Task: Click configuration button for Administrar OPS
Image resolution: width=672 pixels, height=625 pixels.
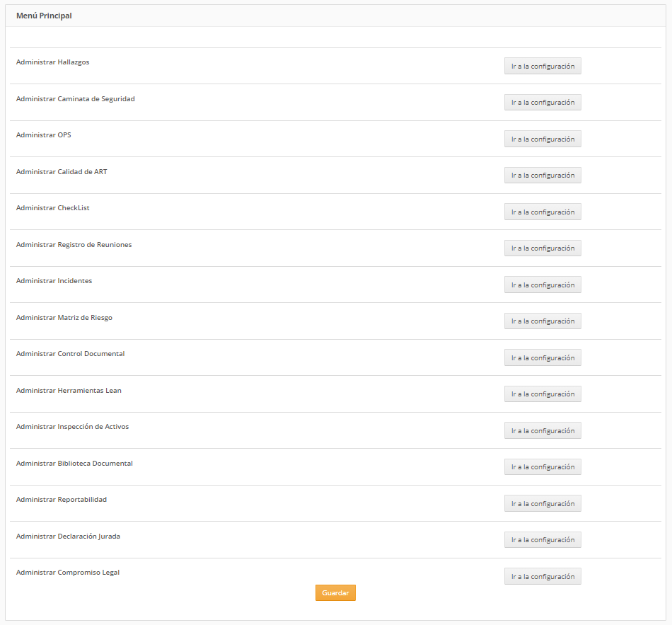Action: tap(543, 139)
